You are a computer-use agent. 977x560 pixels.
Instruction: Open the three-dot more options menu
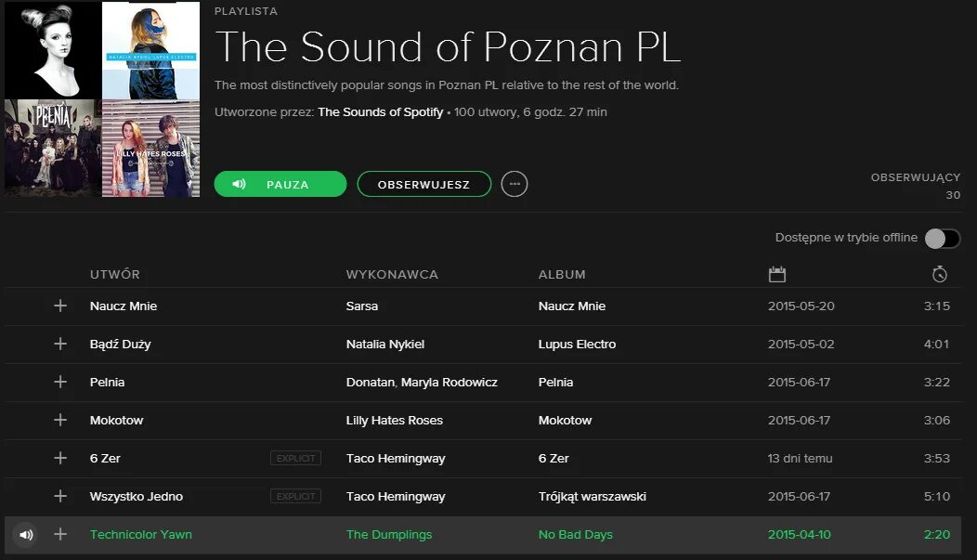coord(515,185)
